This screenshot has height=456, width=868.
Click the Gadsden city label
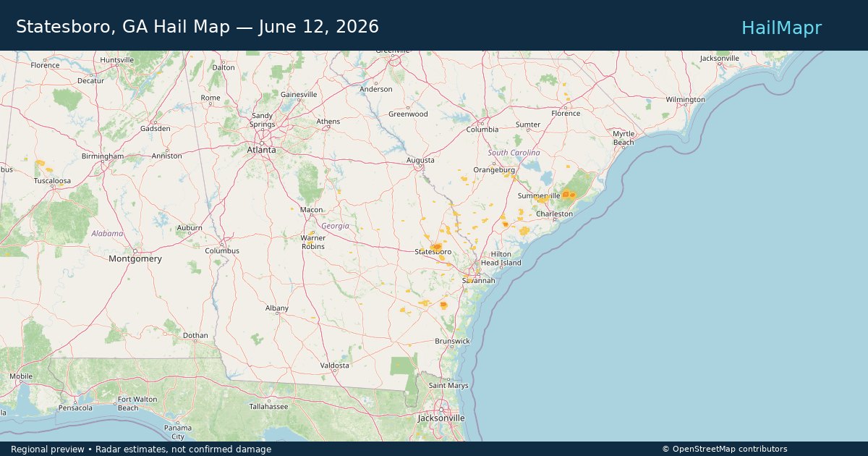[x=155, y=128]
